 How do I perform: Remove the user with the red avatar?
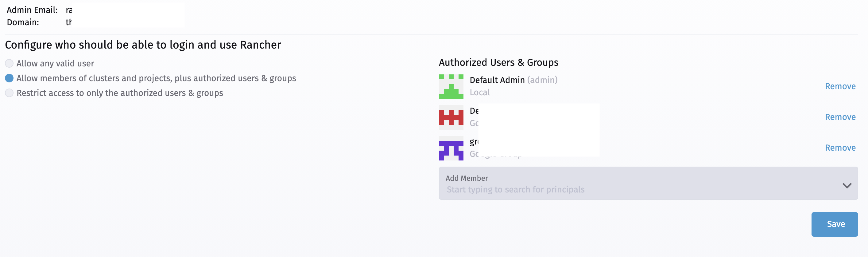click(x=840, y=117)
